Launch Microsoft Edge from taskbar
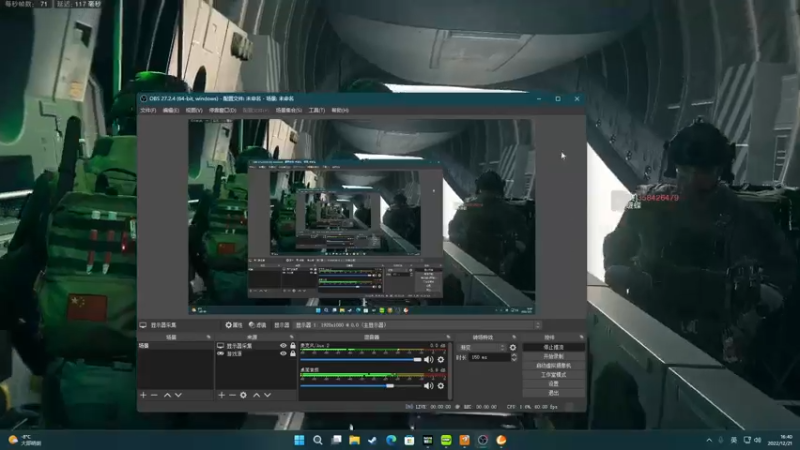 pyautogui.click(x=391, y=440)
